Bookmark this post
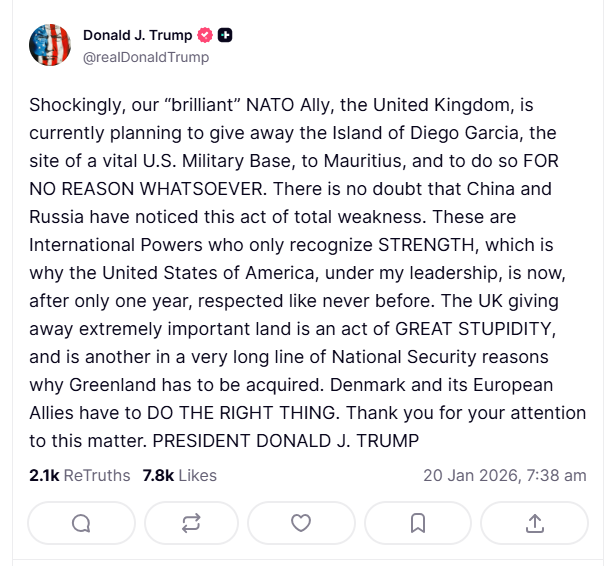The width and height of the screenshot is (614, 566). 418,522
